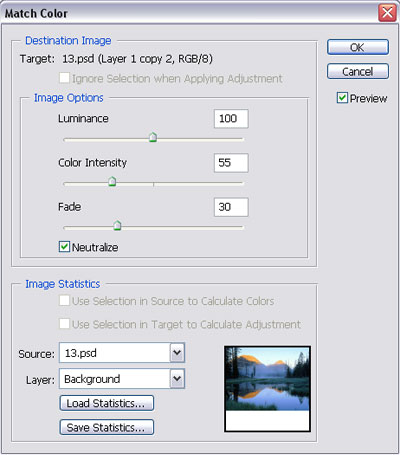The height and width of the screenshot is (455, 400).
Task: Open the Source dropdown showing 13.psd
Action: 122,353
